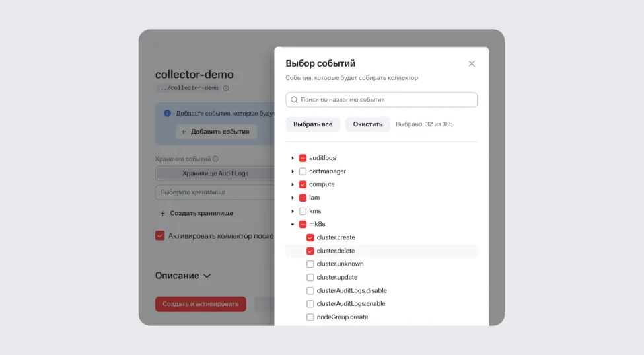Expand the Description section chevron

click(207, 276)
